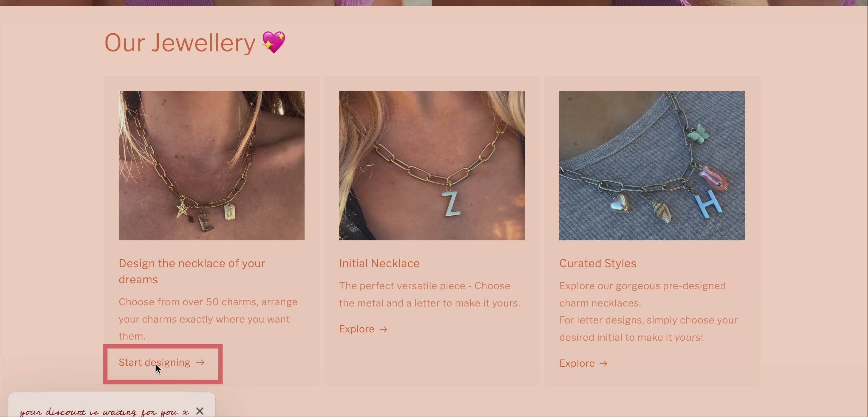
Task: Open the gold E charm necklace photo
Action: click(x=211, y=166)
